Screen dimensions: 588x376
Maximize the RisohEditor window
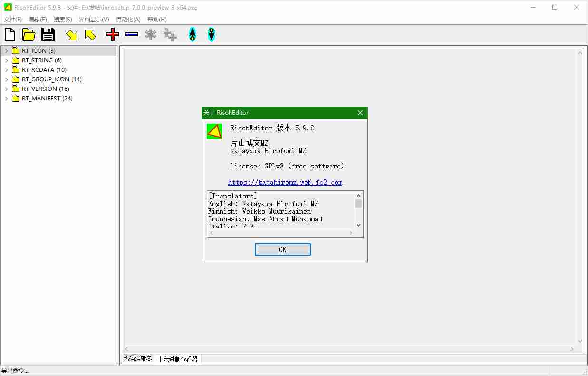[x=555, y=7]
